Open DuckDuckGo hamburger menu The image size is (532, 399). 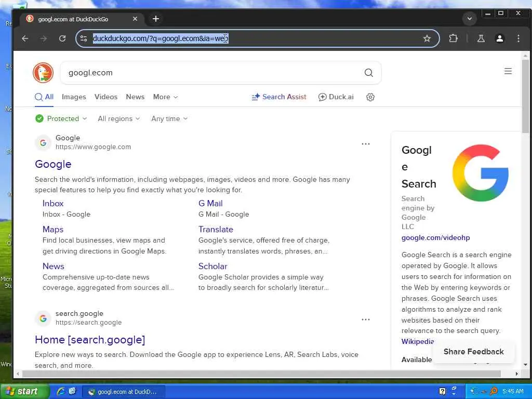tap(508, 71)
